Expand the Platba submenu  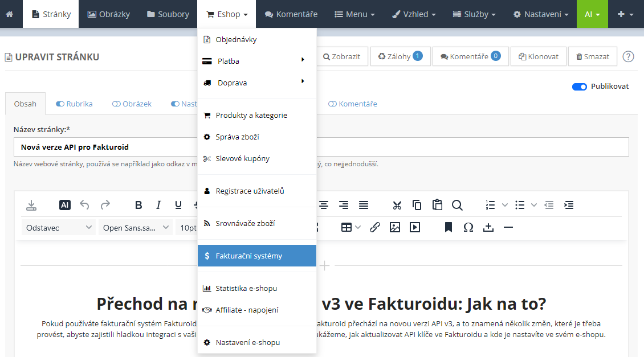(x=256, y=61)
